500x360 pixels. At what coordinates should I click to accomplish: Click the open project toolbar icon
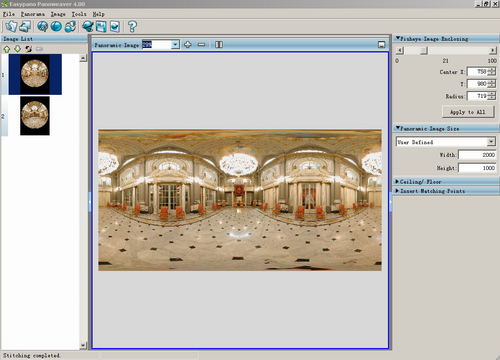11,26
